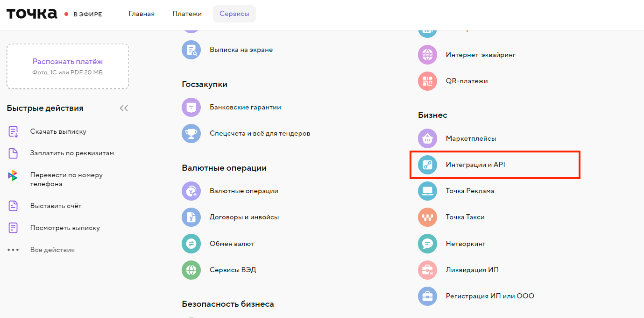Open the Платежи tab
Viewport: 644px width, 318px height.
coord(187,14)
